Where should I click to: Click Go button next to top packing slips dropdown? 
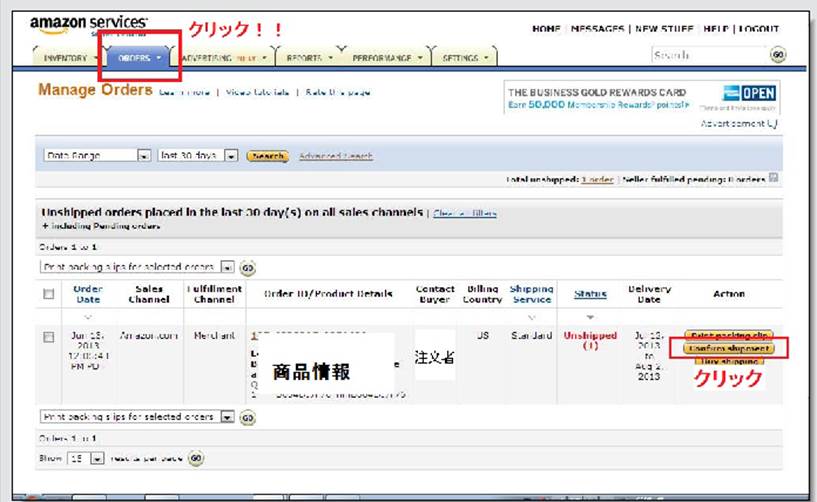(x=246, y=268)
